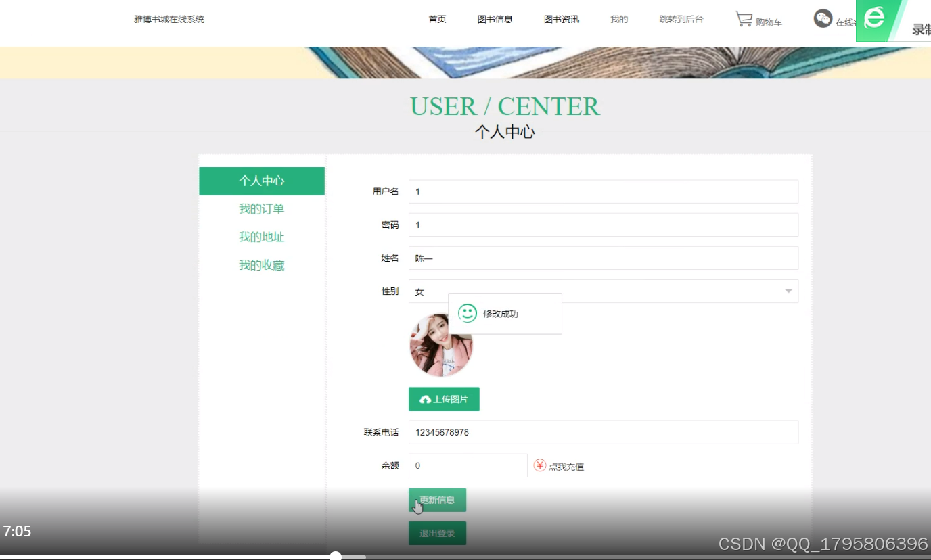931x560 pixels.
Task: Click the video progress slider handle
Action: pos(336,555)
